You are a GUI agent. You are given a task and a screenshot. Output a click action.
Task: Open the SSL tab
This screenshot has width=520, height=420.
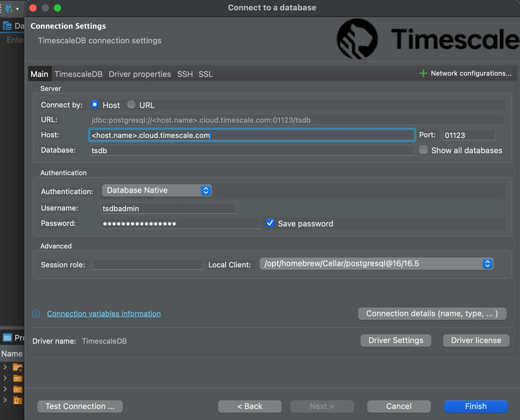click(x=206, y=74)
